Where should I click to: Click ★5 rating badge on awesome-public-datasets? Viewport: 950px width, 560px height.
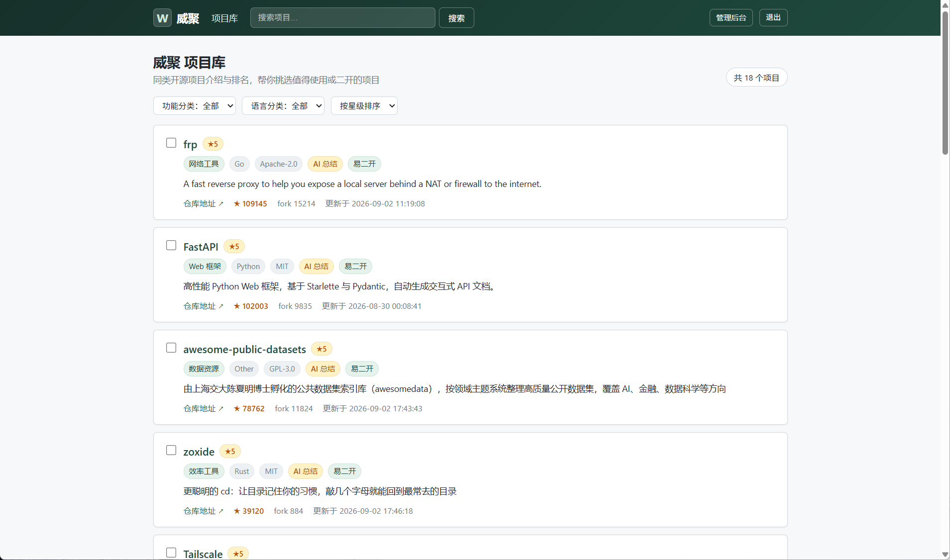(321, 349)
